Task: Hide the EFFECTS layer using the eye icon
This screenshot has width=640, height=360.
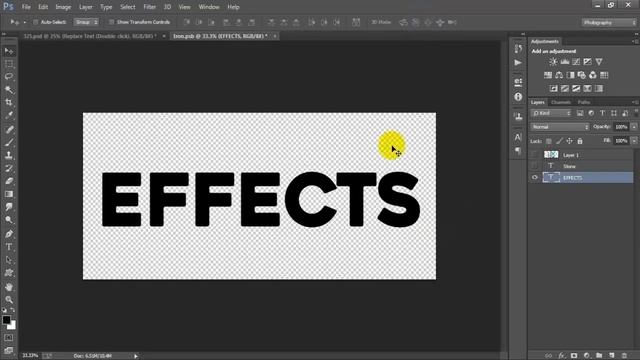Action: tap(534, 178)
